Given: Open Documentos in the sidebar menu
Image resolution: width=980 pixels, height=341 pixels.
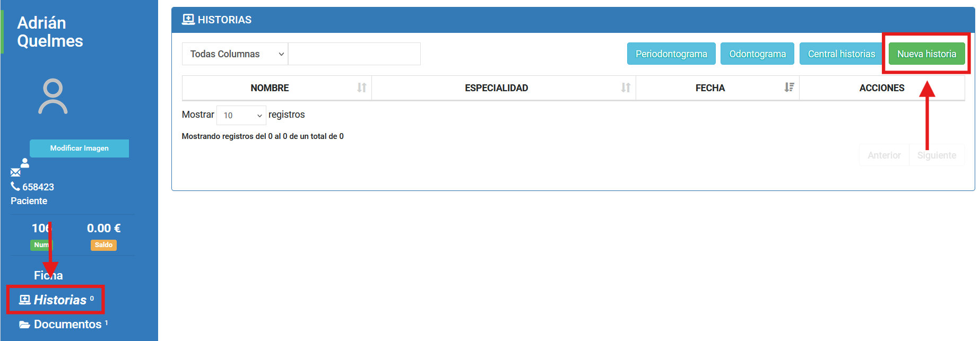Looking at the screenshot, I should tap(67, 325).
